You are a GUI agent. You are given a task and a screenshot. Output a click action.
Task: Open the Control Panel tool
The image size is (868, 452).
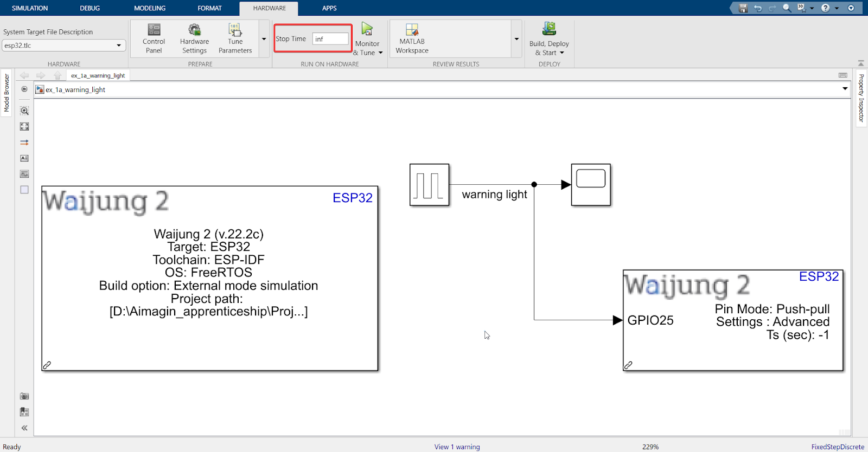click(x=154, y=38)
